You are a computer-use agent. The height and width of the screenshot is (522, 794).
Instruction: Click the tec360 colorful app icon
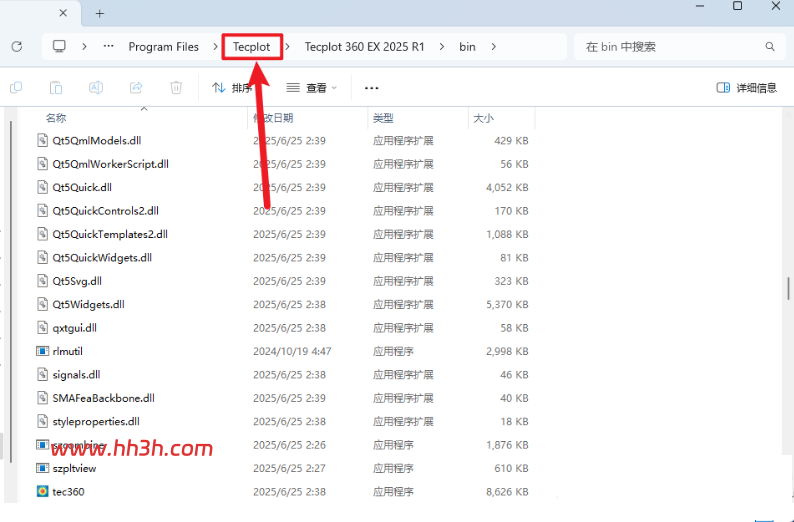(x=43, y=491)
